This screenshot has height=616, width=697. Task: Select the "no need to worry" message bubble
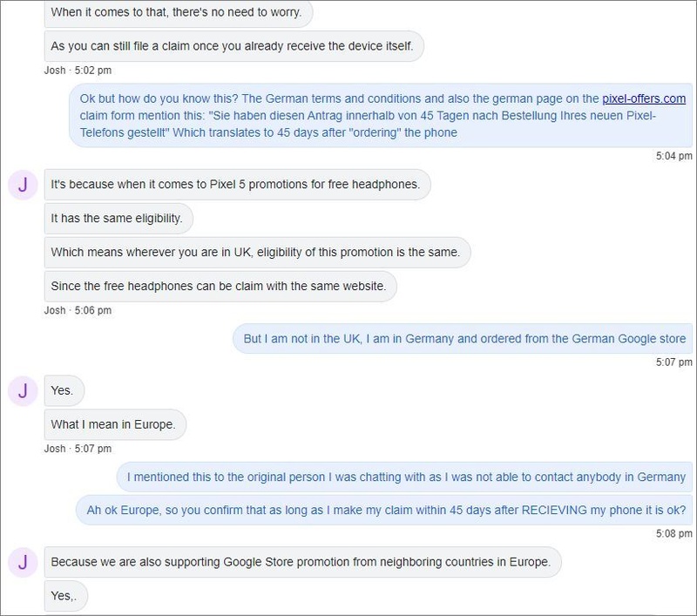(x=178, y=13)
